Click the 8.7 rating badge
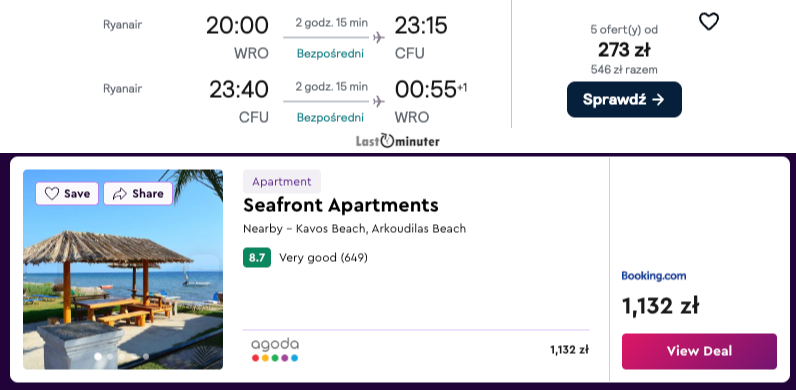796x390 pixels. [x=257, y=257]
